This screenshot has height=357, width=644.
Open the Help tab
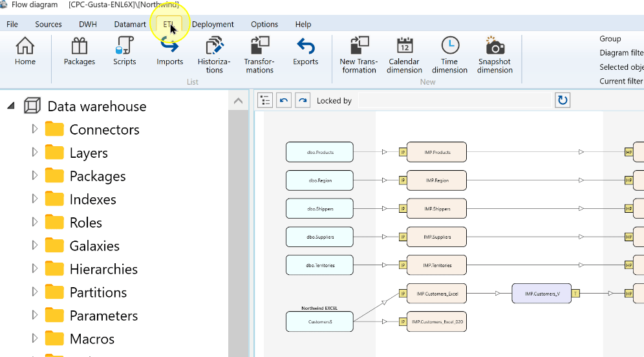(303, 24)
